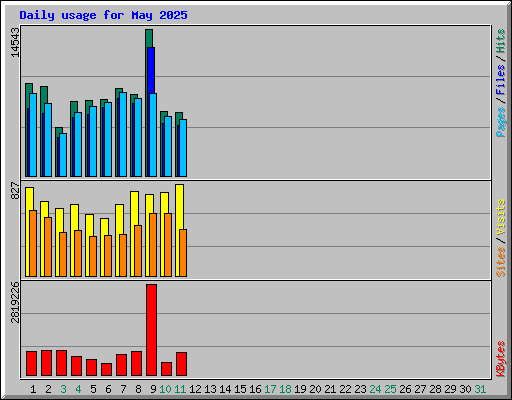Click day 25 on the x-axis

pos(390,389)
